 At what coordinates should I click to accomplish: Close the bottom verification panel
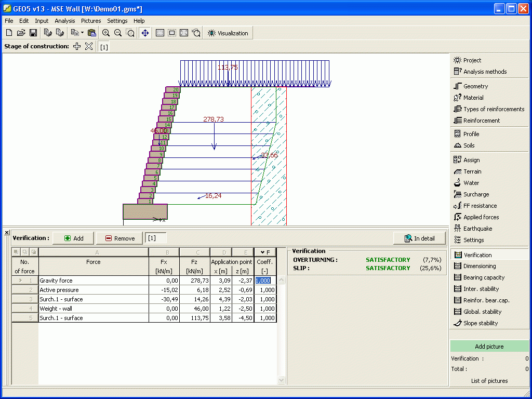pos(7,232)
